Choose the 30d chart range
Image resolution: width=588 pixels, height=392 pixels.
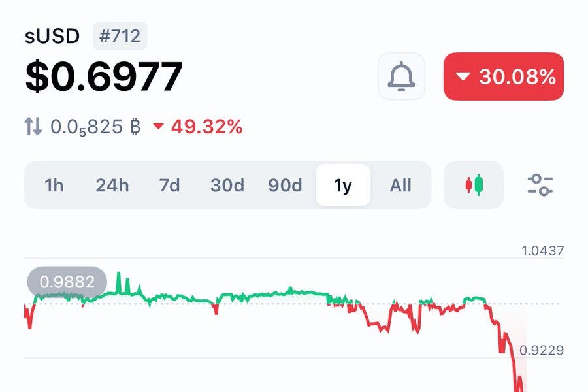[x=227, y=186]
